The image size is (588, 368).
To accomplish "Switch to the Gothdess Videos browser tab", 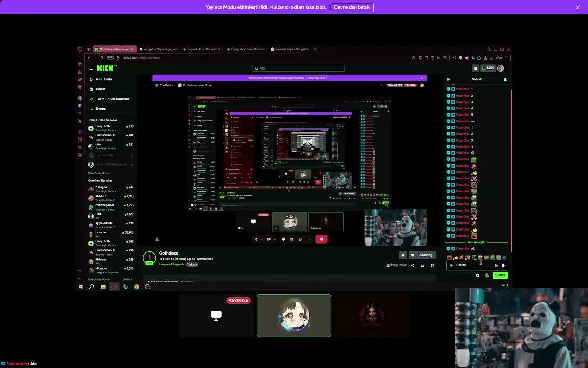I will (x=115, y=49).
